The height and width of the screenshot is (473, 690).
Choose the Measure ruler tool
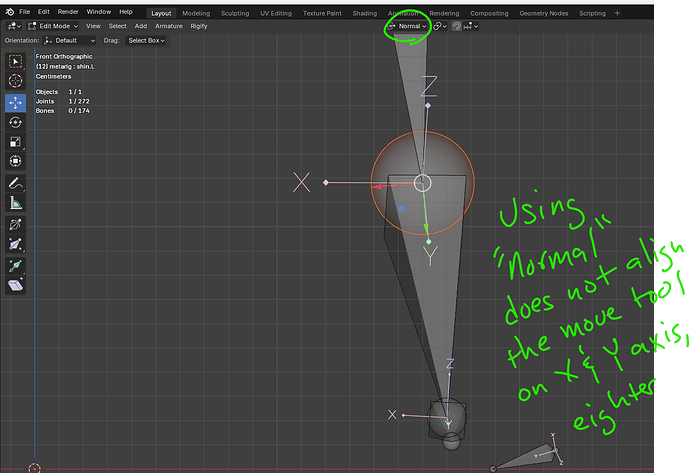(x=15, y=203)
